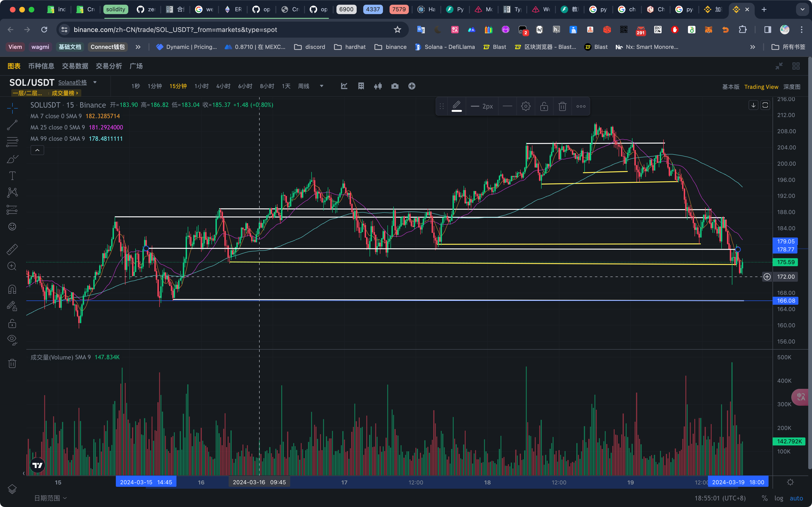Open the object tree layers panel

pyautogui.click(x=12, y=489)
